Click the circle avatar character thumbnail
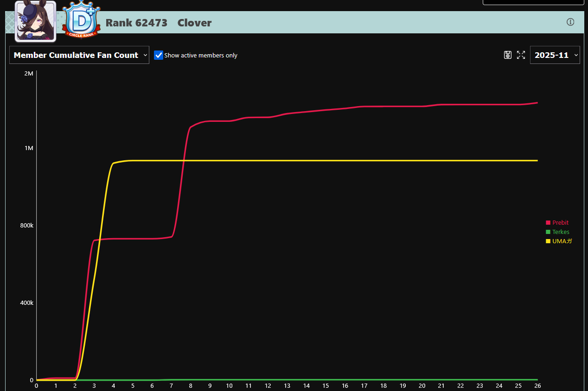This screenshot has width=588, height=391. [36, 21]
